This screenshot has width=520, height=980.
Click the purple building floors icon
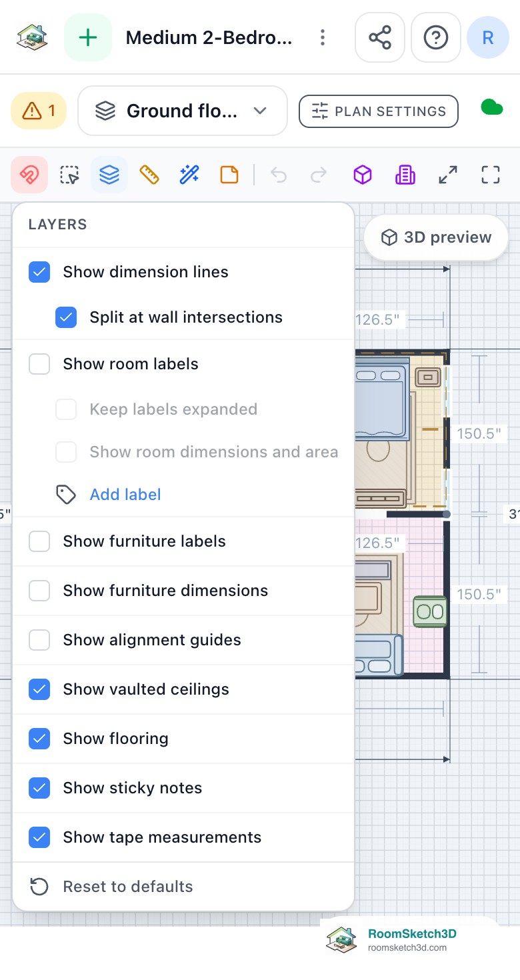click(x=405, y=175)
